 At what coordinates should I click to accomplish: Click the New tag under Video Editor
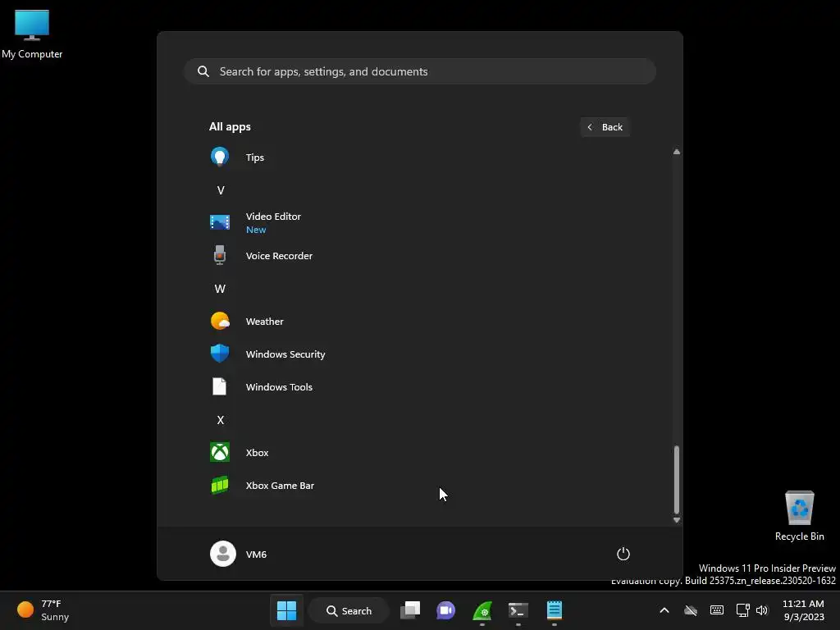(x=256, y=230)
